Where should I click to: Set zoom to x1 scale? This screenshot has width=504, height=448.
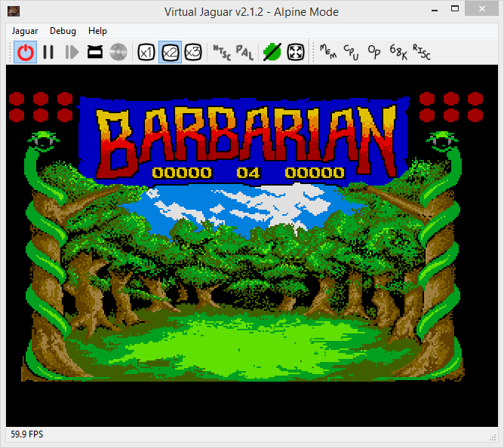[x=146, y=52]
